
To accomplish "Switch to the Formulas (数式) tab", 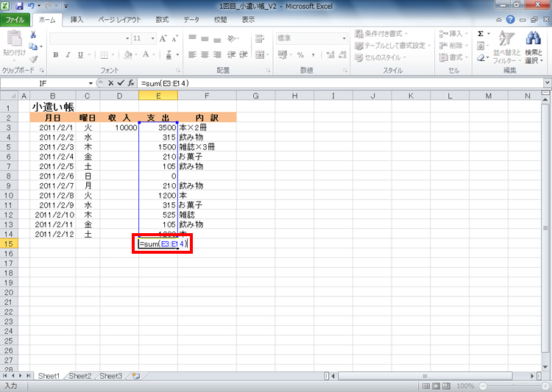I will (163, 20).
